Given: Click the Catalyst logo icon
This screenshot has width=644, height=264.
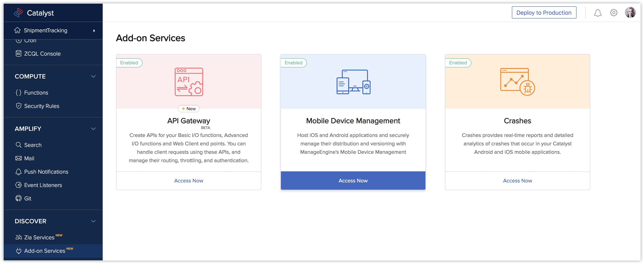Looking at the screenshot, I should [18, 13].
